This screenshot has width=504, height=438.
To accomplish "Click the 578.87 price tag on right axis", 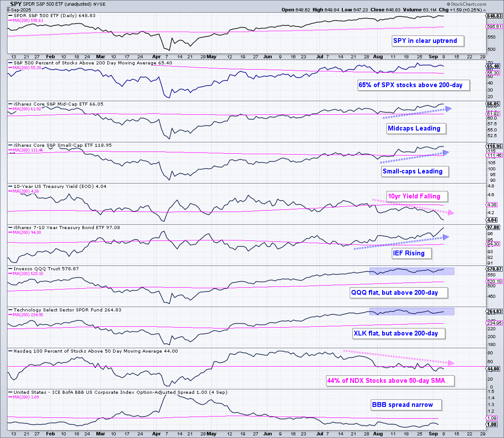I will 494,269.
